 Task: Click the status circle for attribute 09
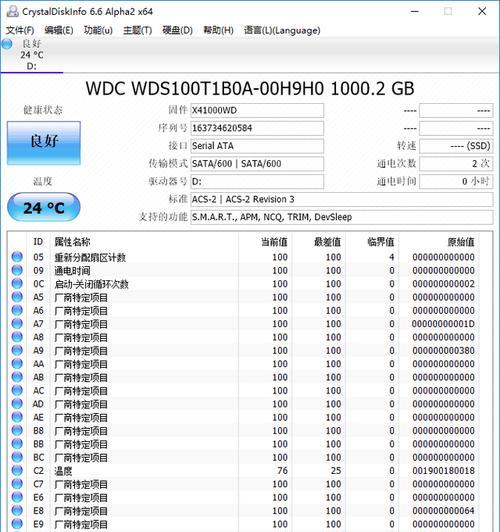[17, 270]
